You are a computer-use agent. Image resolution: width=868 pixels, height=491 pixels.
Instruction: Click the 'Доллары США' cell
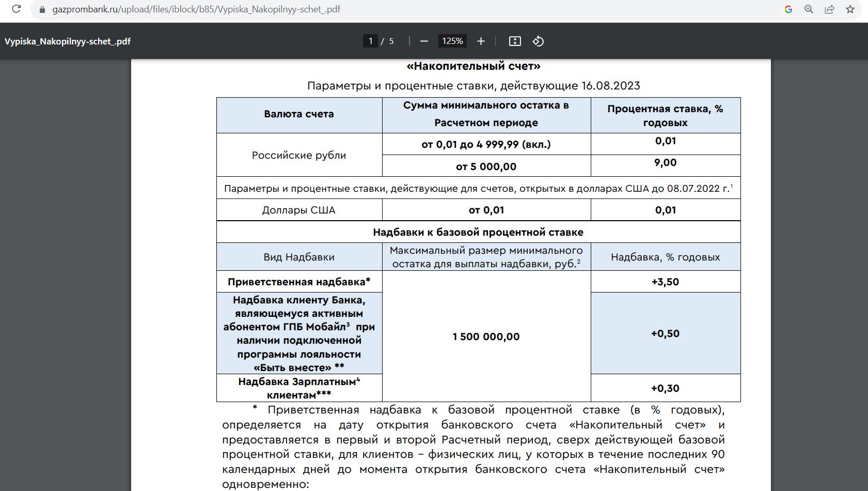click(299, 210)
